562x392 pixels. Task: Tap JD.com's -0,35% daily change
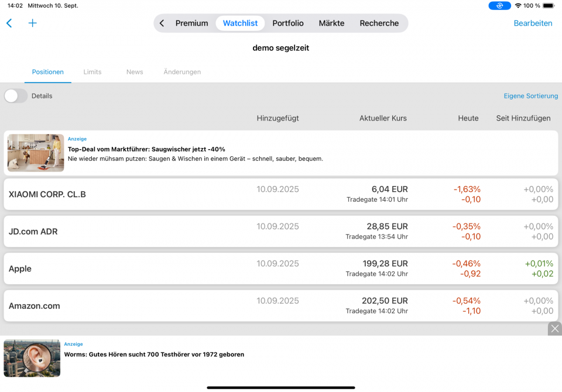point(467,226)
